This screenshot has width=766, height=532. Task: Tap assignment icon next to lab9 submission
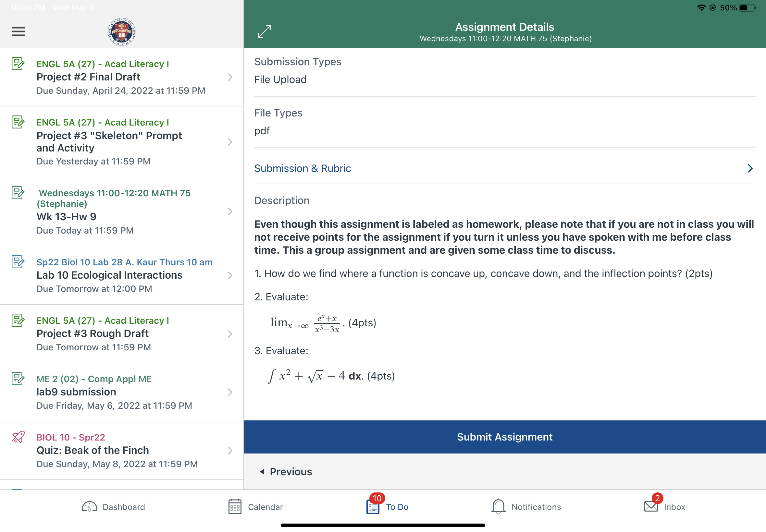pos(18,379)
